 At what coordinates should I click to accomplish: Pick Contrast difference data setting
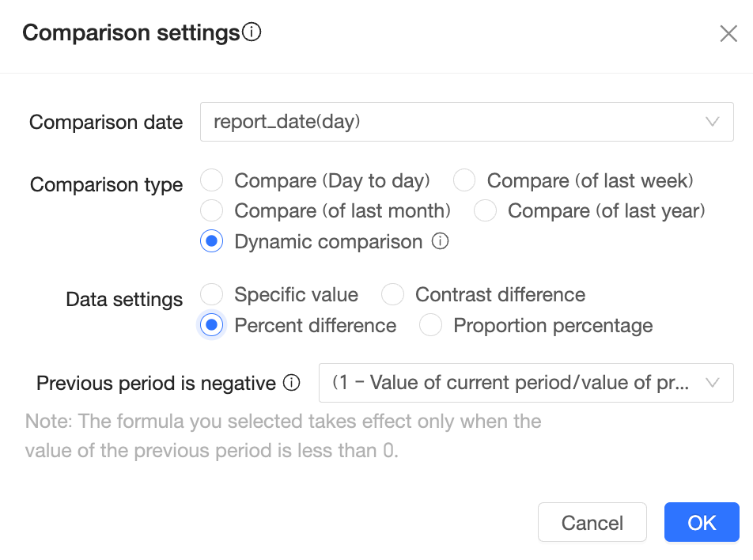(x=393, y=294)
